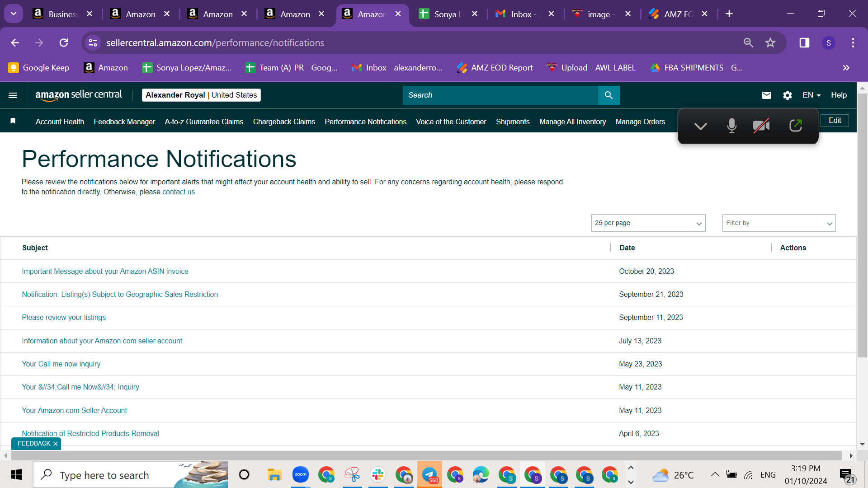Click into the Seller Central search field

tap(500, 95)
